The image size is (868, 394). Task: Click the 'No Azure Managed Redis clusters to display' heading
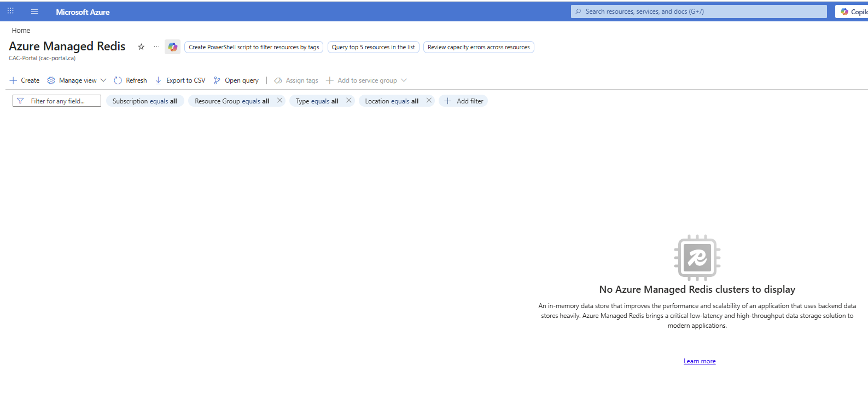(697, 289)
